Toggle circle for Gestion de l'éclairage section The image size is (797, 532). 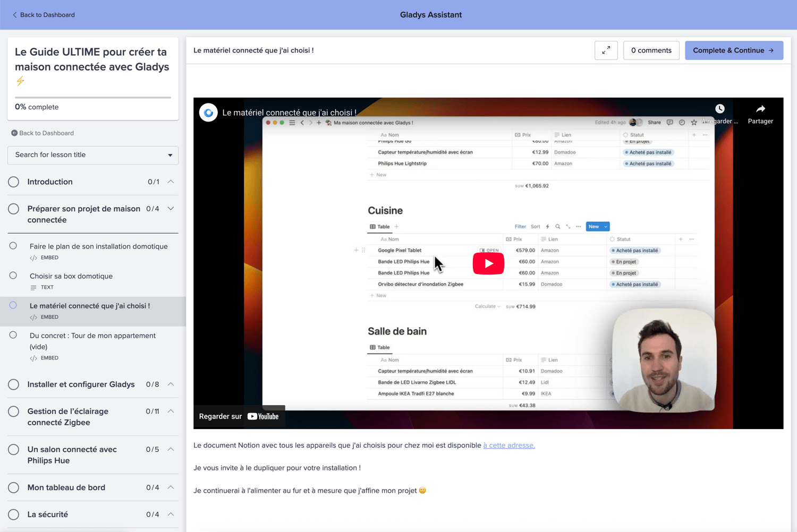click(14, 411)
